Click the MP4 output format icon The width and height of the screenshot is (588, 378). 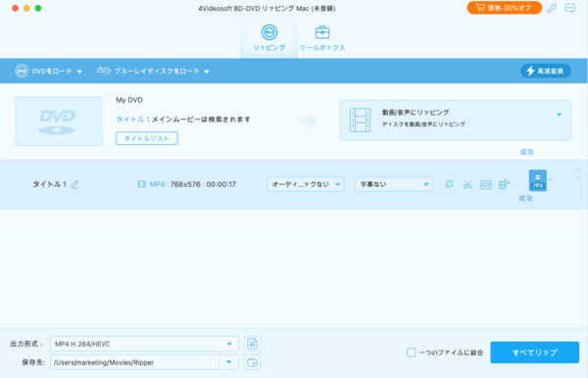pyautogui.click(x=538, y=180)
